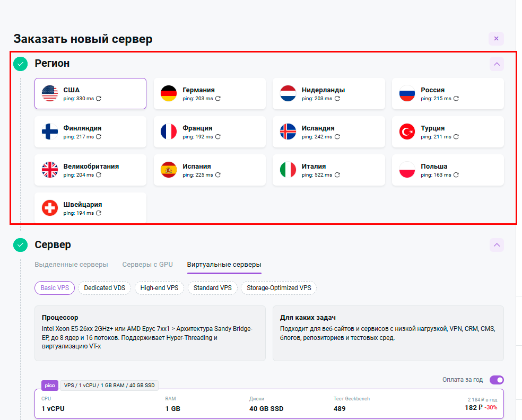This screenshot has height=420, width=522.
Task: Refresh ping for США region
Action: point(99,99)
